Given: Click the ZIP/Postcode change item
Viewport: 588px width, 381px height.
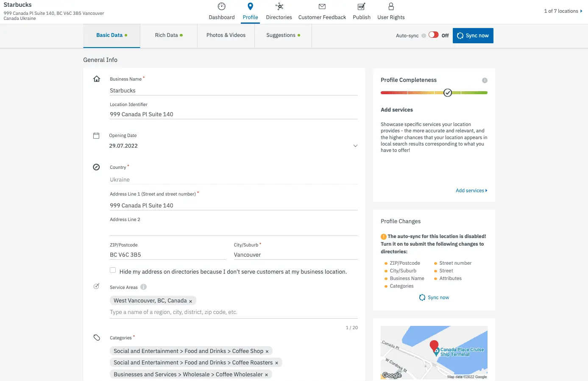Looking at the screenshot, I should (x=405, y=263).
